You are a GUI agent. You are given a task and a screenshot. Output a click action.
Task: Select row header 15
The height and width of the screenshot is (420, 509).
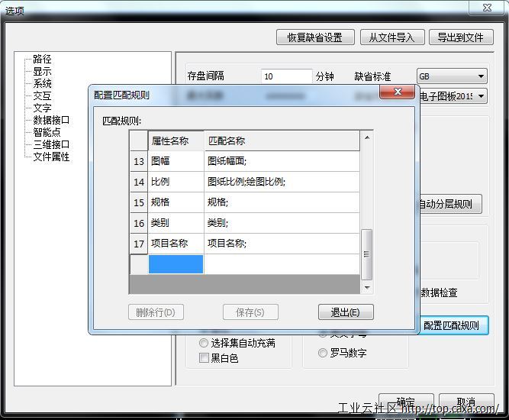139,202
